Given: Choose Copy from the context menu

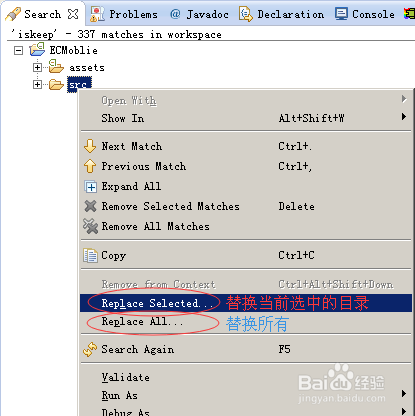Looking at the screenshot, I should 246,255.
